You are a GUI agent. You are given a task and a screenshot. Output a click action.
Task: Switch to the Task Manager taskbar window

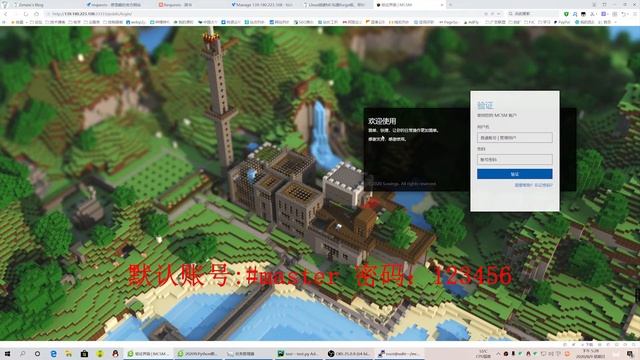(248, 353)
